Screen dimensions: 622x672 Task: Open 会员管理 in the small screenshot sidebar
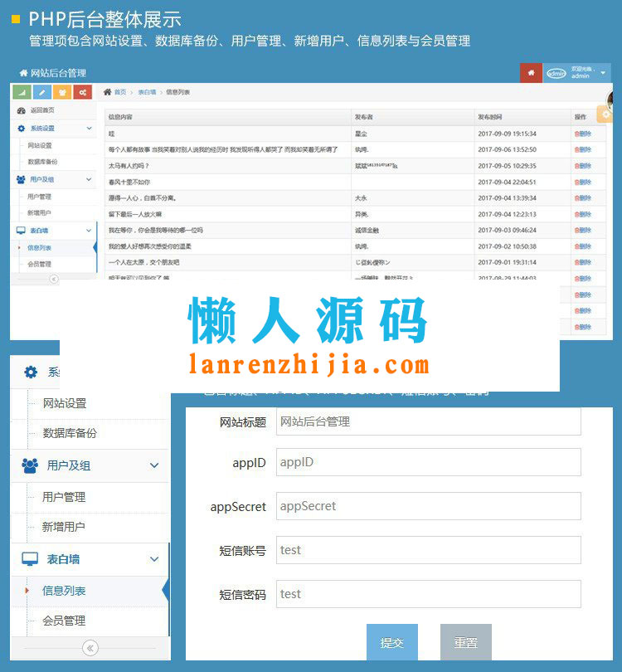(40, 264)
